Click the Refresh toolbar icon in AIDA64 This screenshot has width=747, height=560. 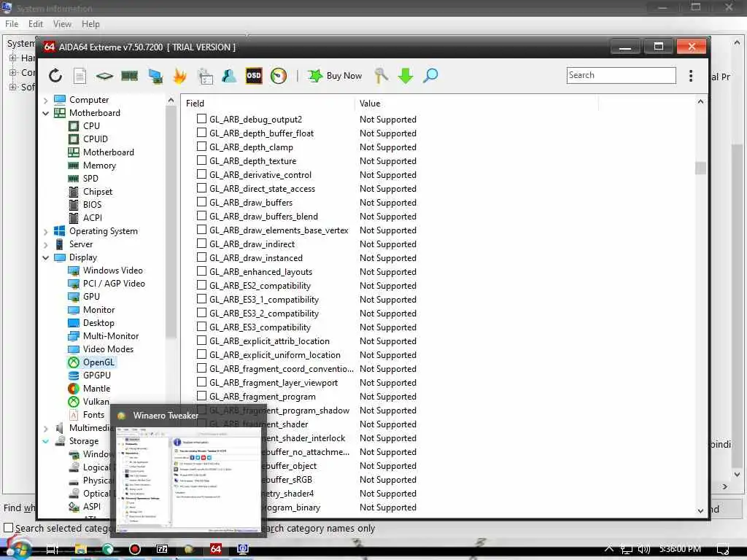pyautogui.click(x=55, y=75)
